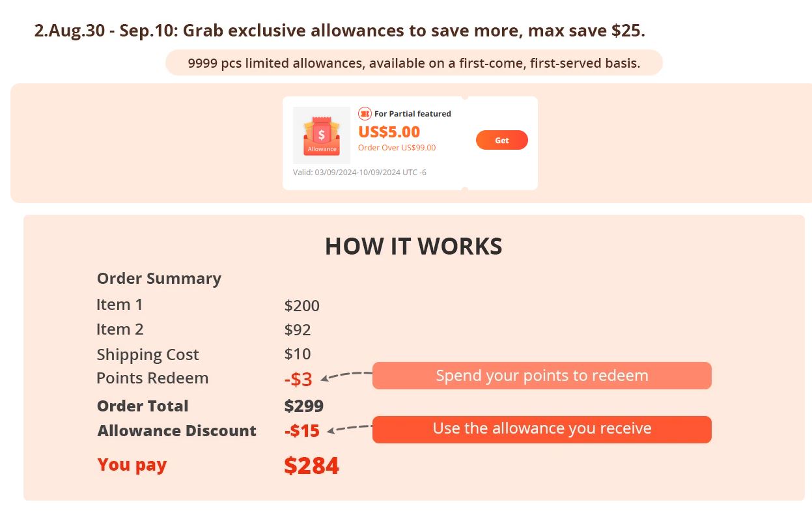Click the HOW IT WORKS heading

click(x=413, y=247)
